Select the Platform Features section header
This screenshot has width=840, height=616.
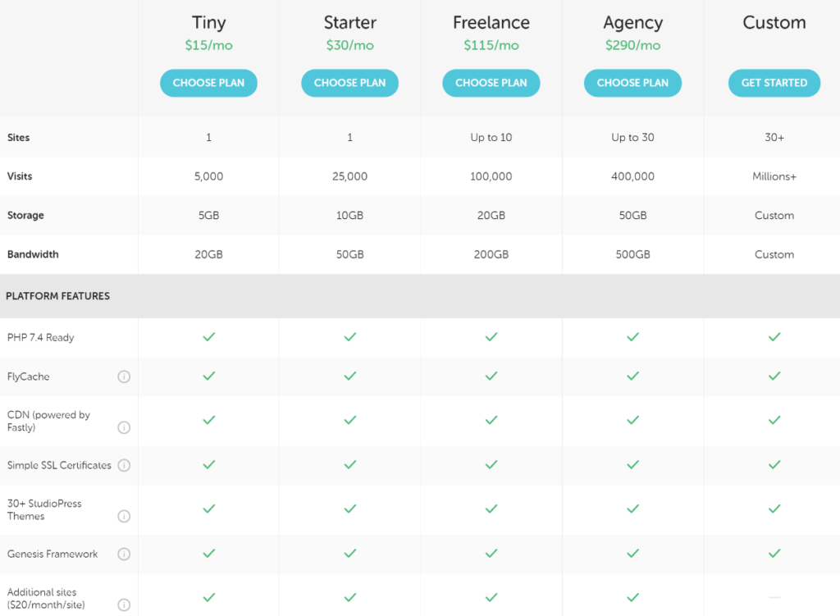click(x=57, y=296)
